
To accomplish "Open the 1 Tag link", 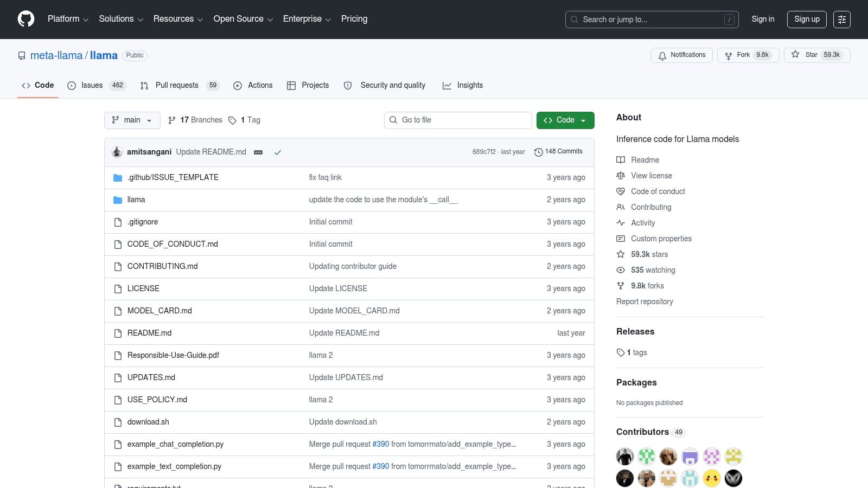I will 244,120.
